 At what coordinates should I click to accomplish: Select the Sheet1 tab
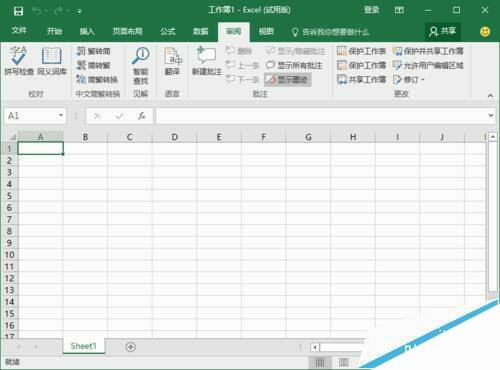tap(83, 346)
